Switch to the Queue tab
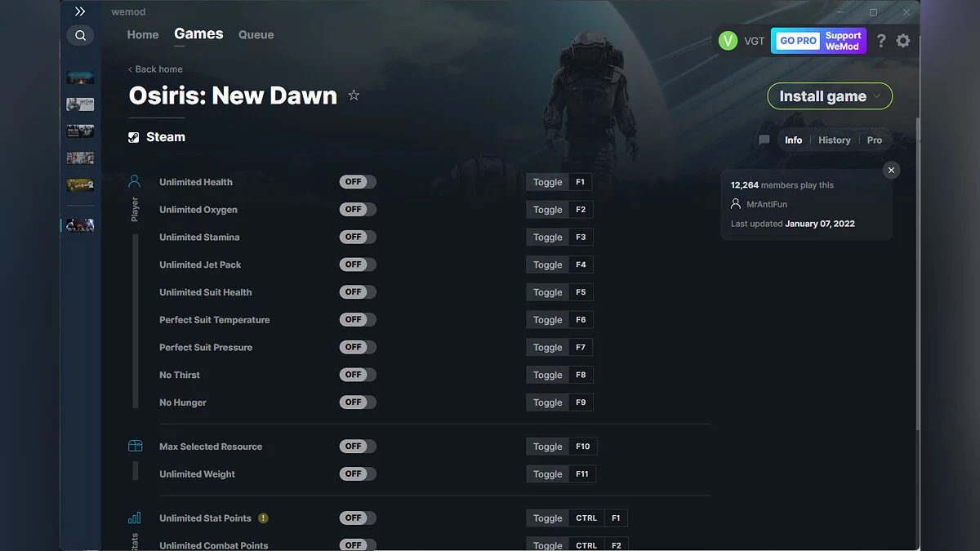This screenshot has height=551, width=980. click(256, 35)
